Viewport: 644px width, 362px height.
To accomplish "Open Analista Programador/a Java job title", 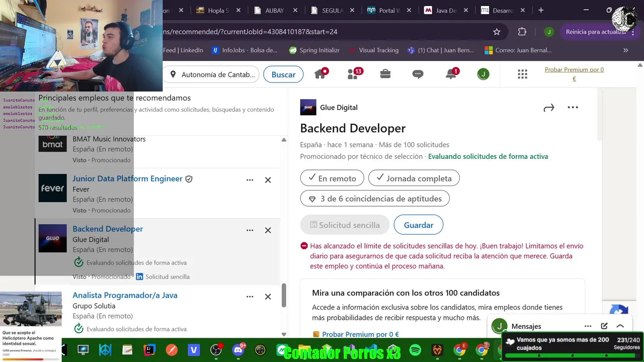I will point(125,295).
